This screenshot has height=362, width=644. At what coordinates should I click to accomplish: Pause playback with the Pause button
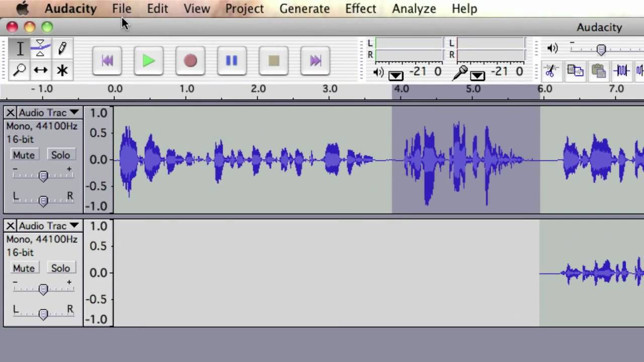click(x=232, y=61)
